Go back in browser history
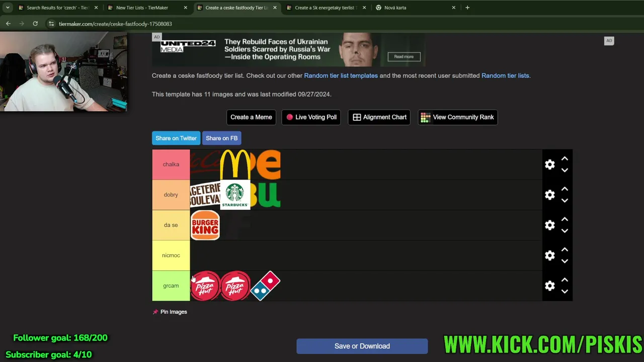The image size is (644, 362). pyautogui.click(x=8, y=24)
